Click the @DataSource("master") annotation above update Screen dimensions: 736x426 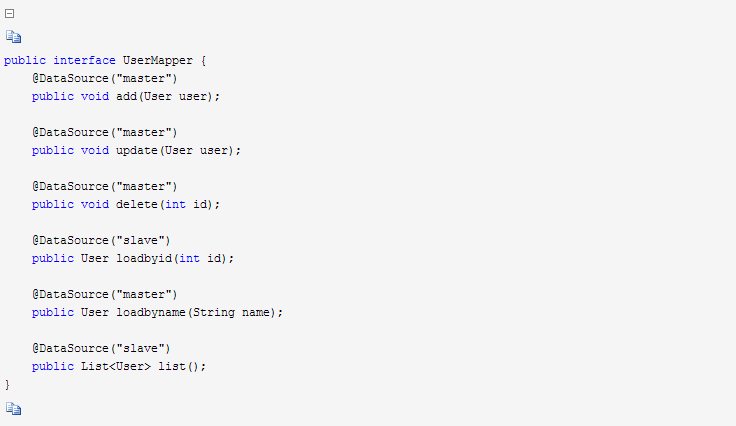[105, 132]
